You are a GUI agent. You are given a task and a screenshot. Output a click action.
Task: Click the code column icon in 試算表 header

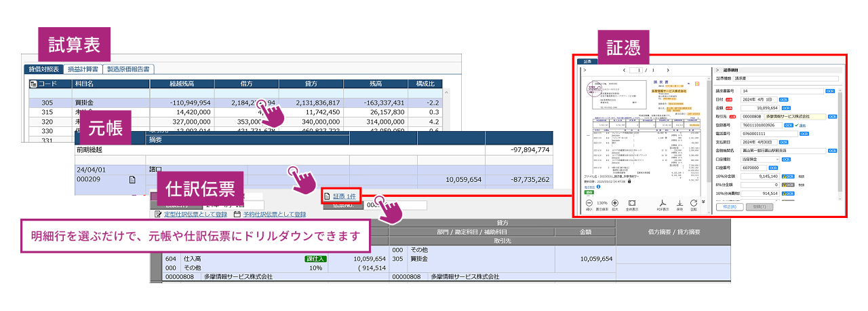click(33, 84)
